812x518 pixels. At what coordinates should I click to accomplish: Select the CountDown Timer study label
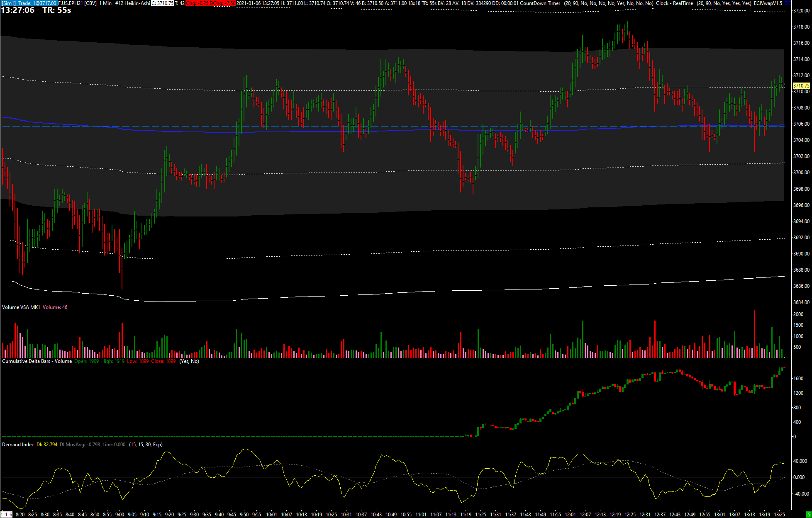pos(540,3)
